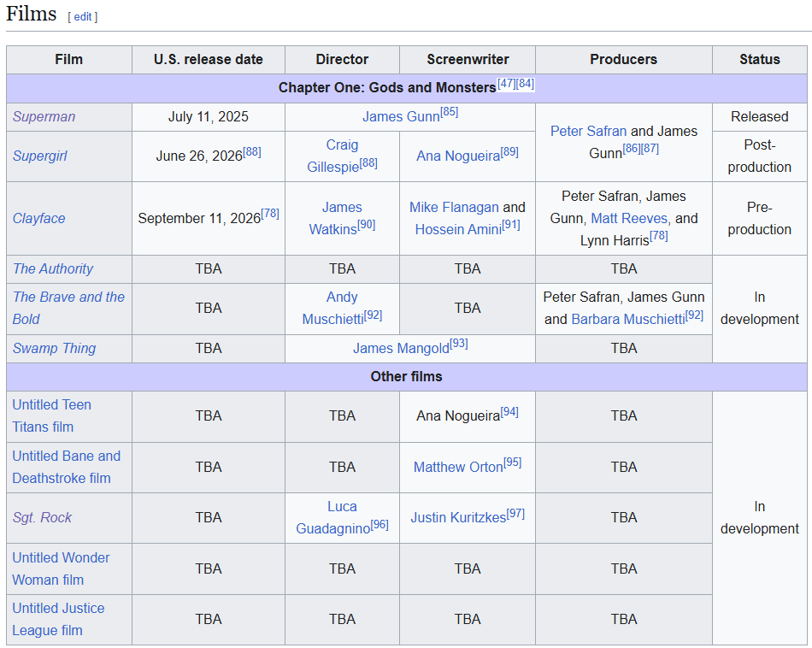Click the 'Status' column header
Image resolution: width=812 pixels, height=648 pixels.
pyautogui.click(x=759, y=60)
